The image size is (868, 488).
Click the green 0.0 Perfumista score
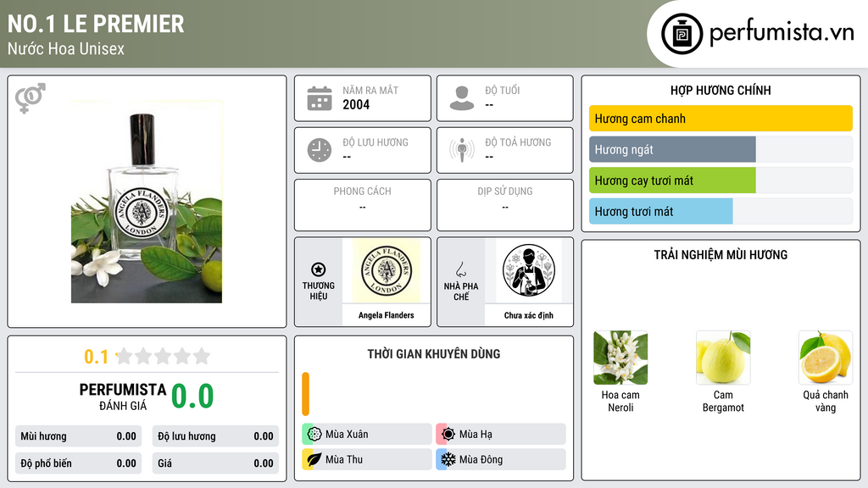point(192,396)
